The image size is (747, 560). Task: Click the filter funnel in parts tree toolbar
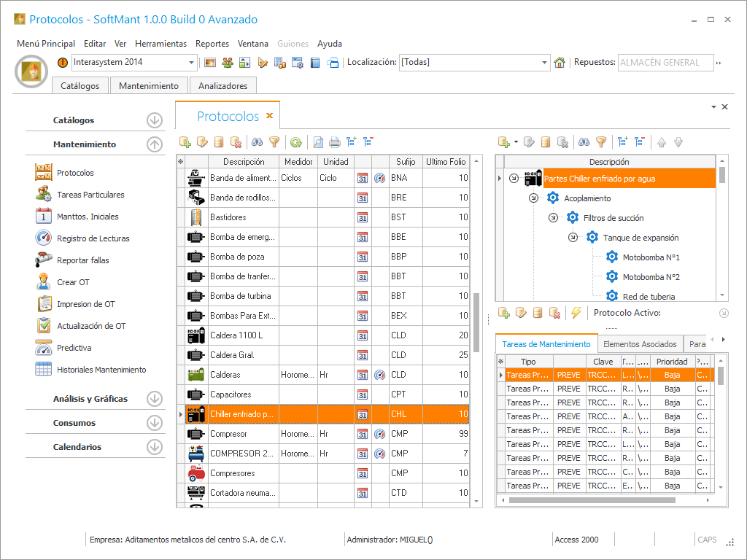click(x=600, y=142)
